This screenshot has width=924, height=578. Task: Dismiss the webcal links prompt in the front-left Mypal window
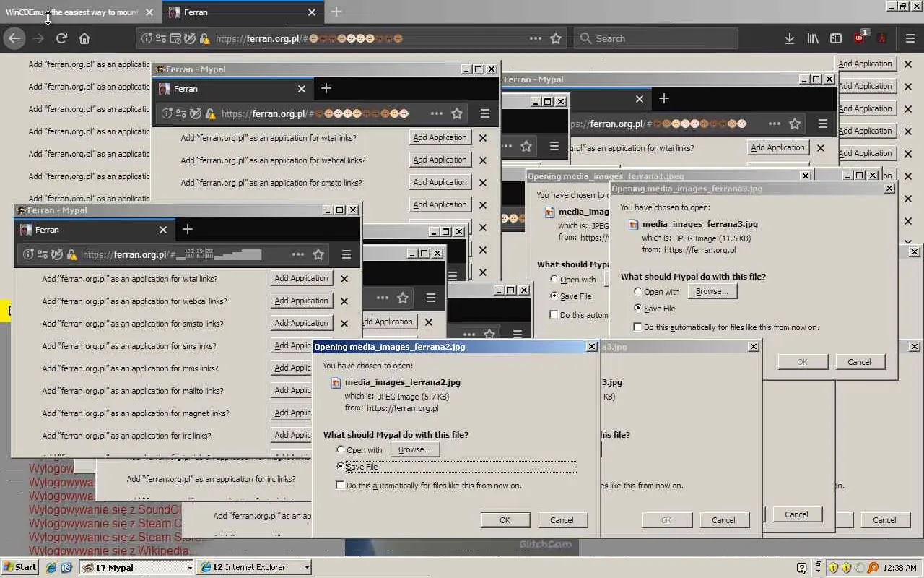(344, 301)
